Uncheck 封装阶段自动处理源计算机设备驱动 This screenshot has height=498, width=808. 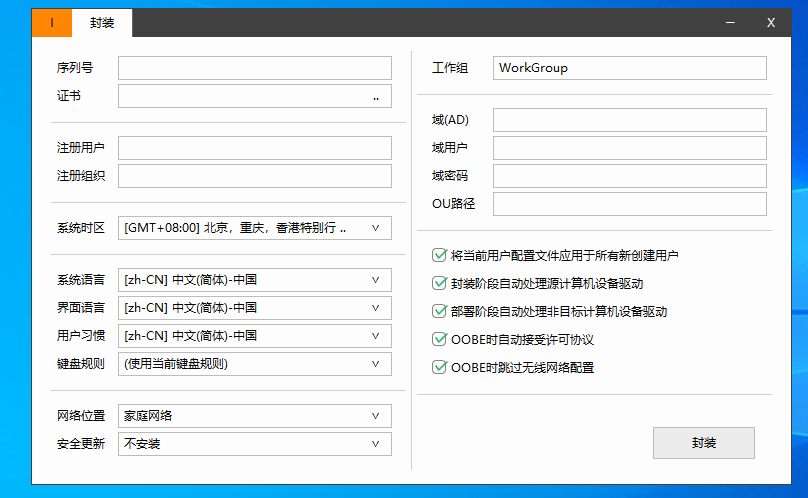coord(439,284)
